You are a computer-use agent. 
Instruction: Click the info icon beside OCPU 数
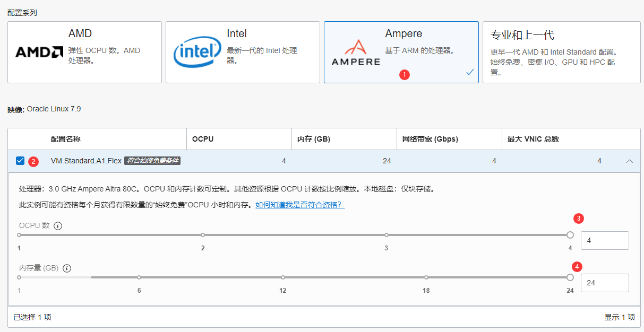point(58,226)
